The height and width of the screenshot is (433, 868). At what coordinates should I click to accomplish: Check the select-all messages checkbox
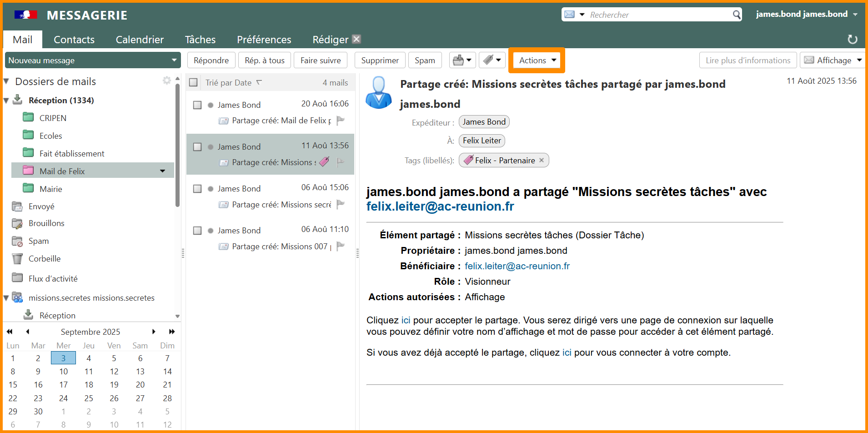coord(194,82)
